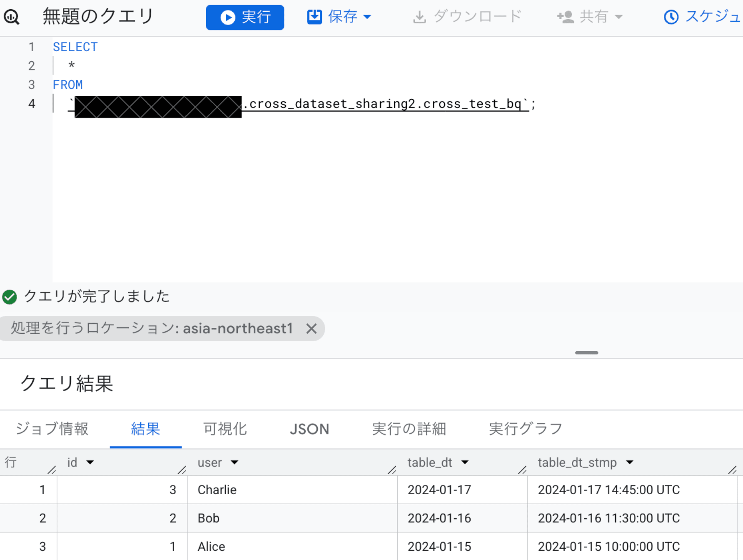Click the 保存 save icon
Viewport: 743px width, 560px height.
(x=314, y=16)
